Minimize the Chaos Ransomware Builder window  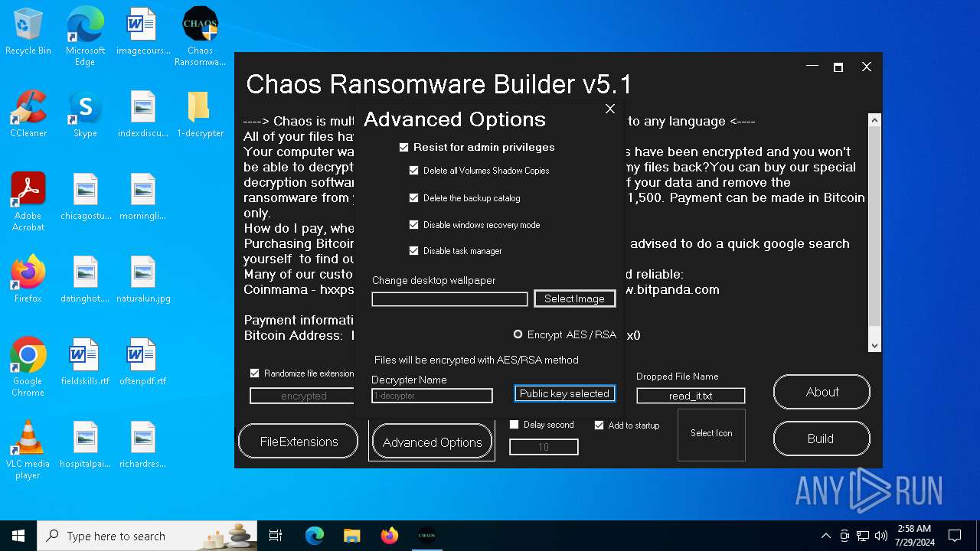812,67
